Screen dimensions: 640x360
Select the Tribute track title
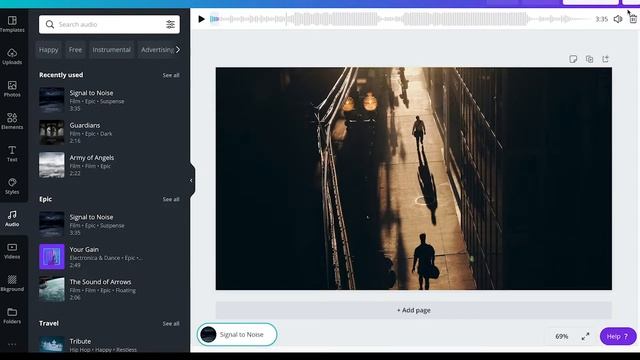click(x=80, y=341)
